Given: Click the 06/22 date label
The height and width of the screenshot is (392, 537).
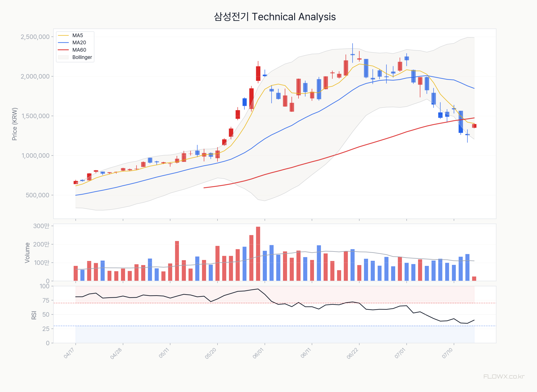Looking at the screenshot, I should [x=353, y=353].
